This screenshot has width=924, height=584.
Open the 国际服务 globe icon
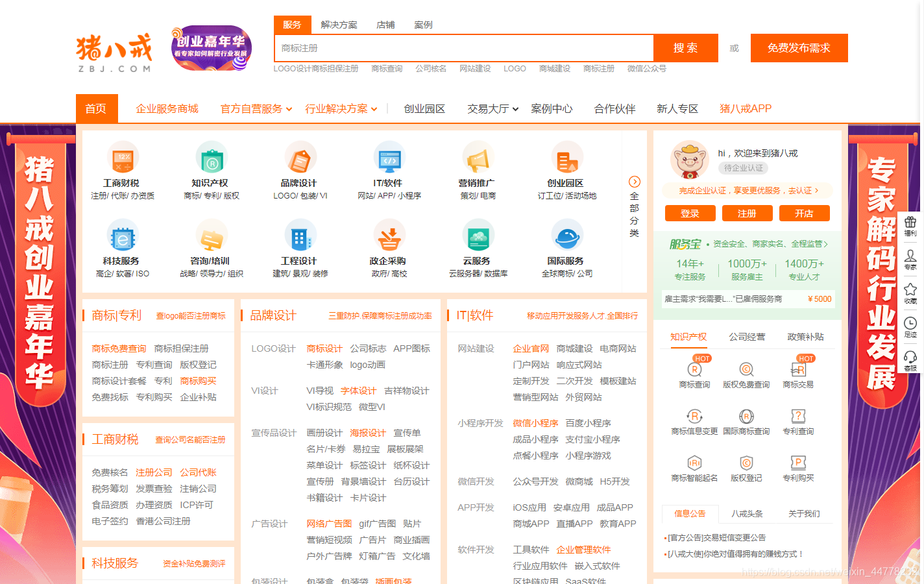(567, 236)
